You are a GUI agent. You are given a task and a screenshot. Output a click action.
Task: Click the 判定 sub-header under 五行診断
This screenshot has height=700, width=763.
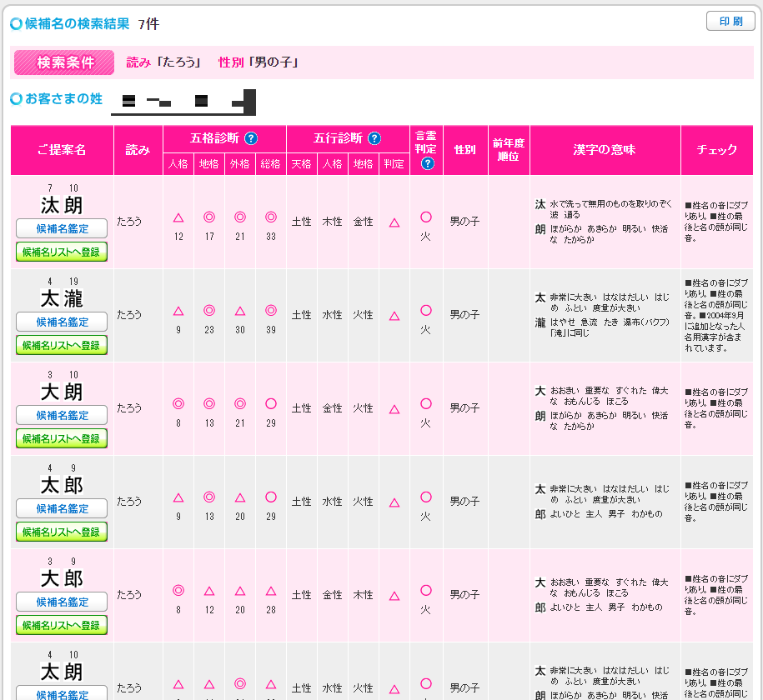click(x=394, y=164)
